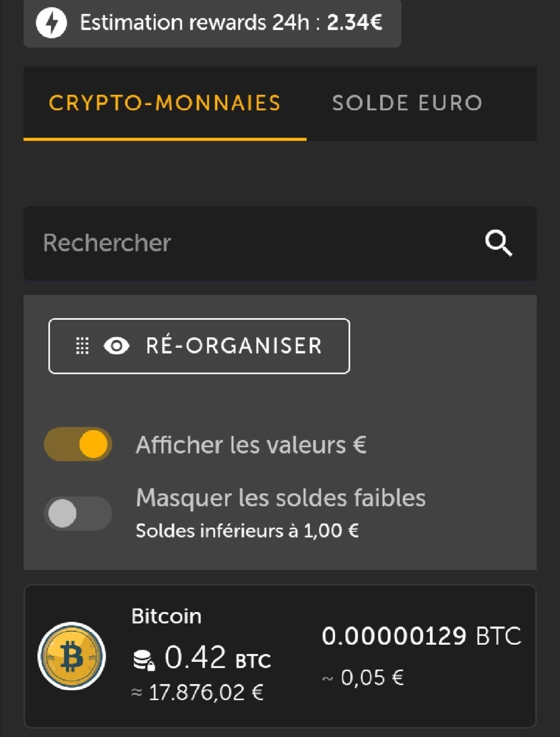Click the 0.42 BTC staked amount

[218, 658]
